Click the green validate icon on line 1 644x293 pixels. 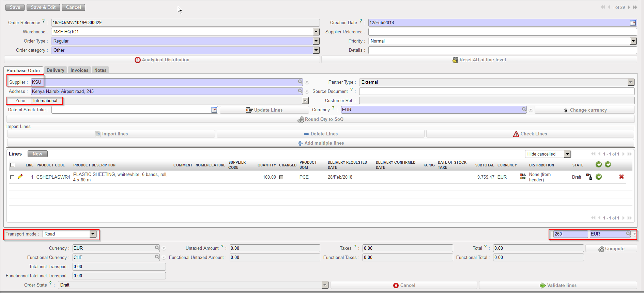pyautogui.click(x=599, y=177)
